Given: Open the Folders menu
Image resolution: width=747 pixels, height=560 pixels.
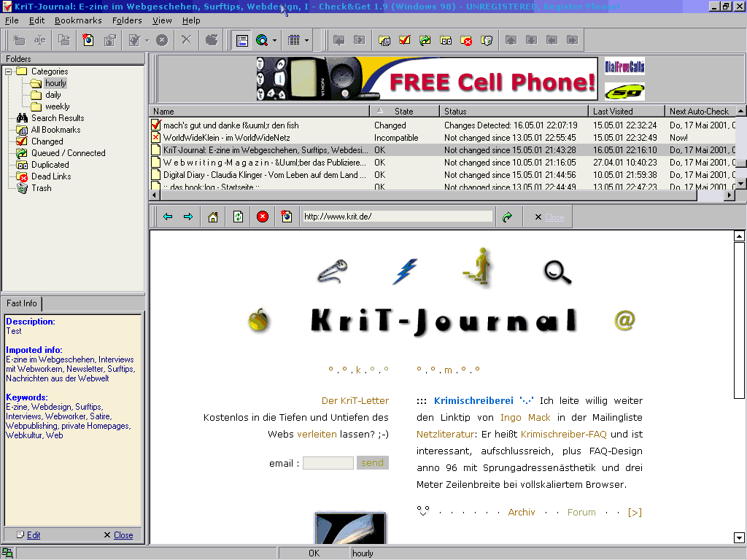Looking at the screenshot, I should click(x=127, y=20).
